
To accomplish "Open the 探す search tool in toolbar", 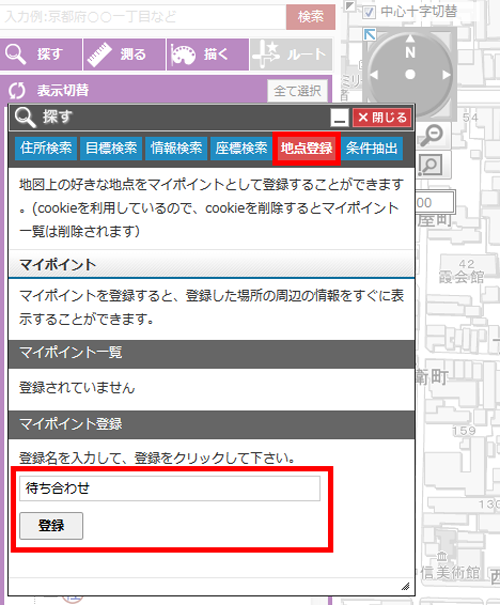I will (41, 54).
